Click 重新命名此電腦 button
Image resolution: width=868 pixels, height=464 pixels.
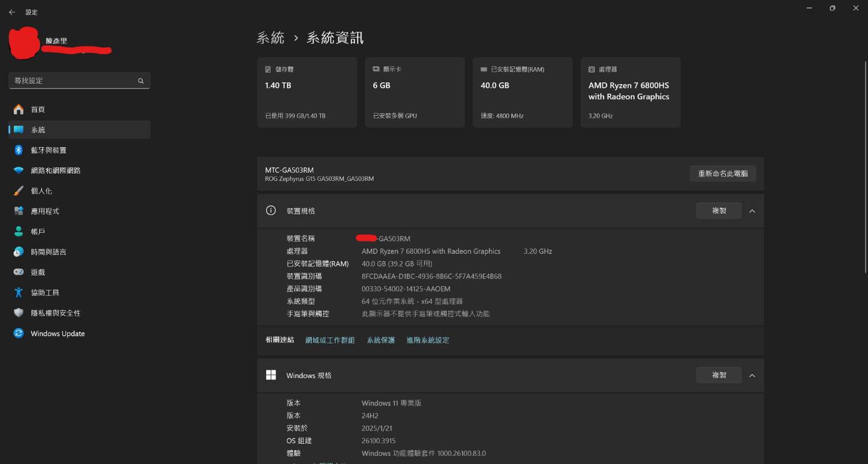(723, 173)
